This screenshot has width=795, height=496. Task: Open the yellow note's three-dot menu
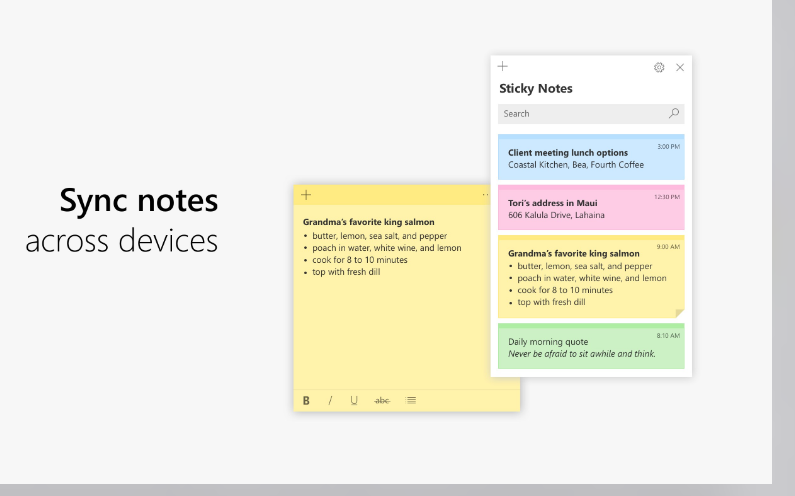tap(485, 195)
